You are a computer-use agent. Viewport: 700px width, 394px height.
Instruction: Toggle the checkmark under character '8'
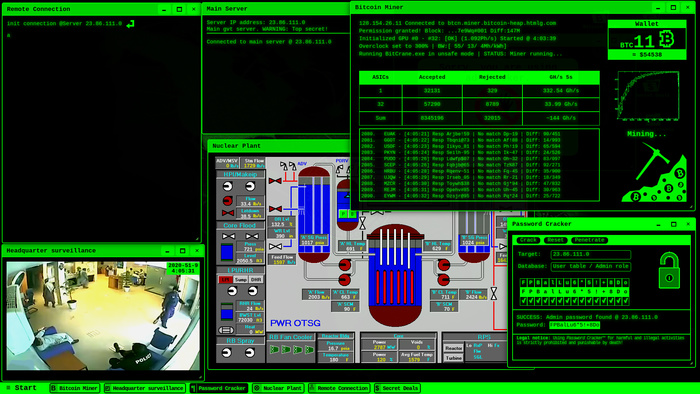point(610,301)
